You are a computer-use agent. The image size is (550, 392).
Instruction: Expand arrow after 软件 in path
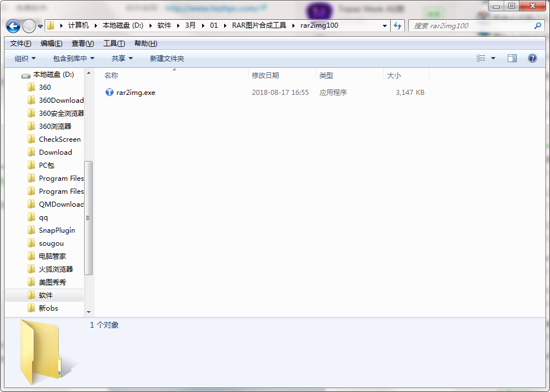(x=178, y=25)
